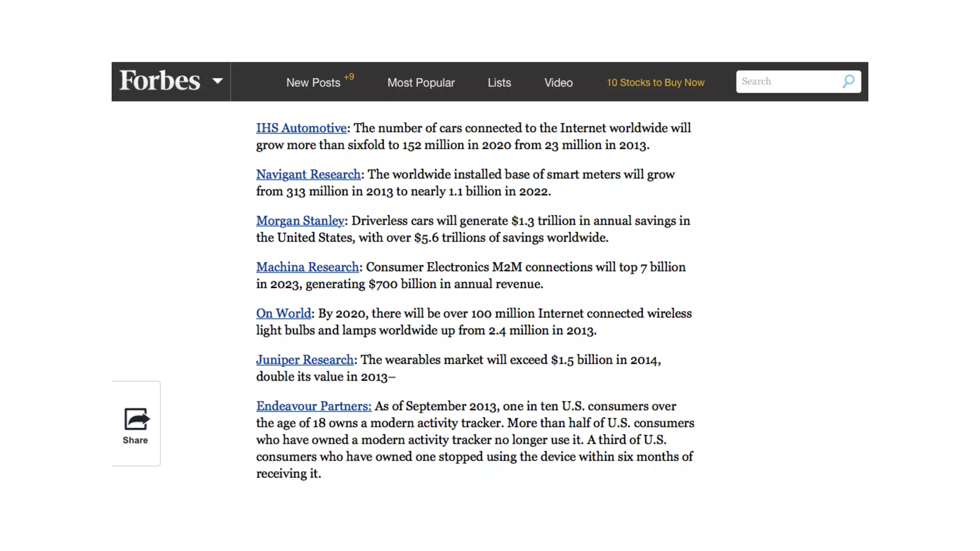
Task: Go to Most Popular section
Action: pos(421,83)
